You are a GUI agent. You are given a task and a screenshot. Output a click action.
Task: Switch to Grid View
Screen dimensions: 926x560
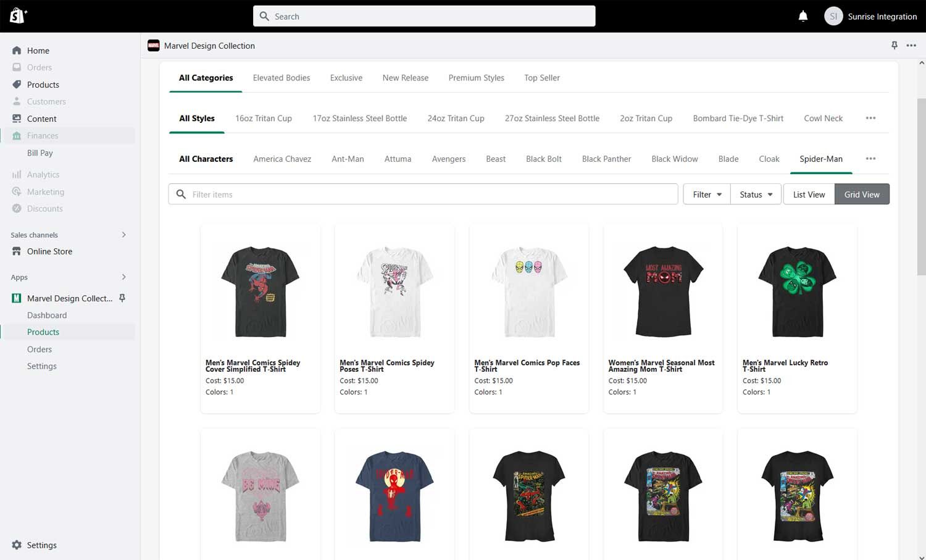pos(862,194)
